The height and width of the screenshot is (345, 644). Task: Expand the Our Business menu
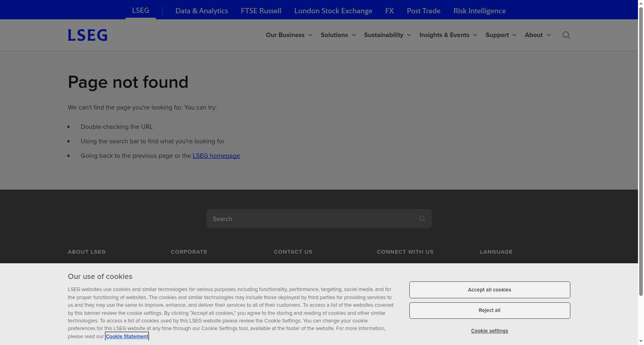click(289, 35)
